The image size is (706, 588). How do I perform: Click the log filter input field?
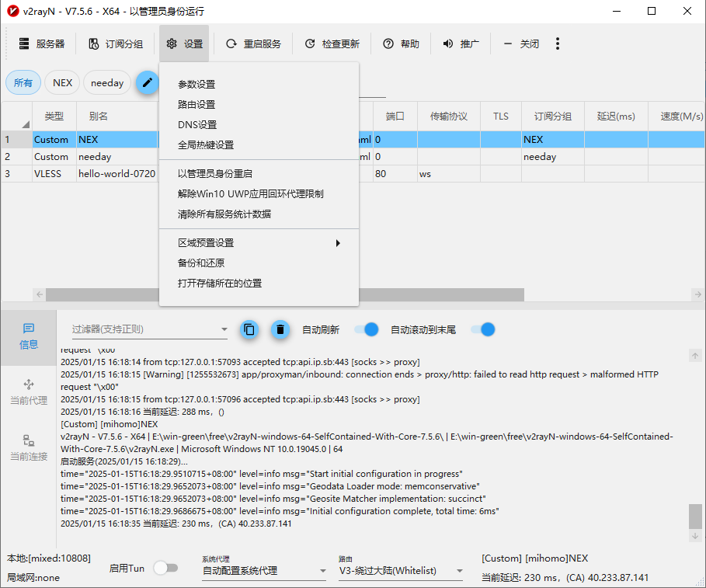pyautogui.click(x=144, y=329)
